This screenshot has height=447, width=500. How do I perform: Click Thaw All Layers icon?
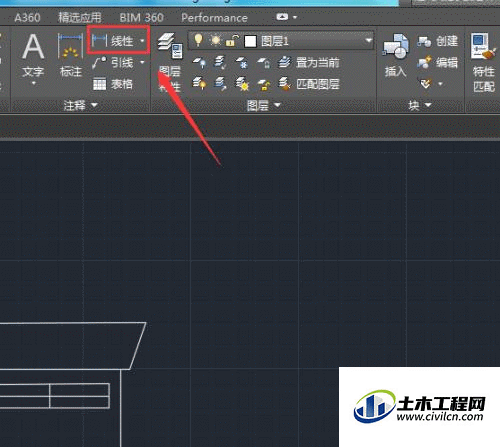pyautogui.click(x=242, y=83)
